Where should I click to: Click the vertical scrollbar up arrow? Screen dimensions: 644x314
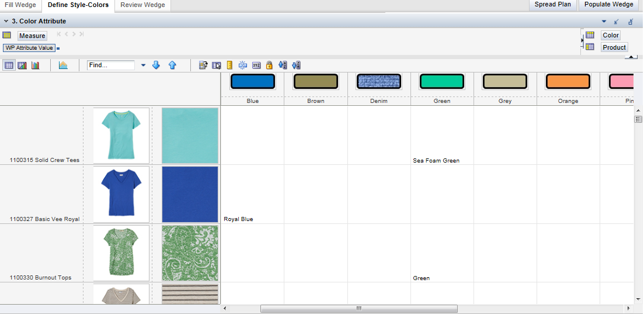(638, 111)
